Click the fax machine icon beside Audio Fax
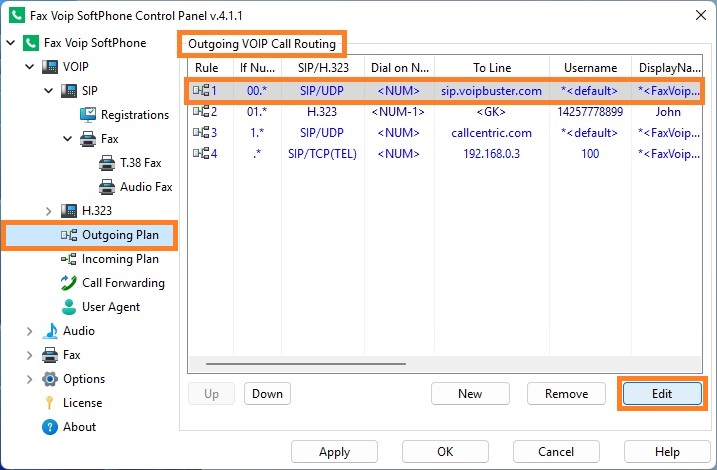The image size is (717, 470). coord(107,187)
